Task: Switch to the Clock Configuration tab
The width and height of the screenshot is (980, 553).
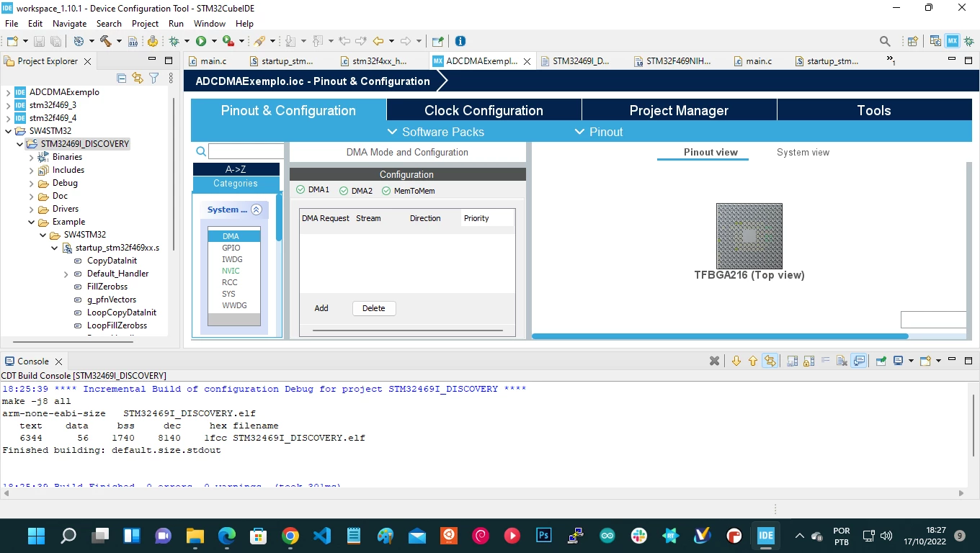Action: click(x=484, y=110)
